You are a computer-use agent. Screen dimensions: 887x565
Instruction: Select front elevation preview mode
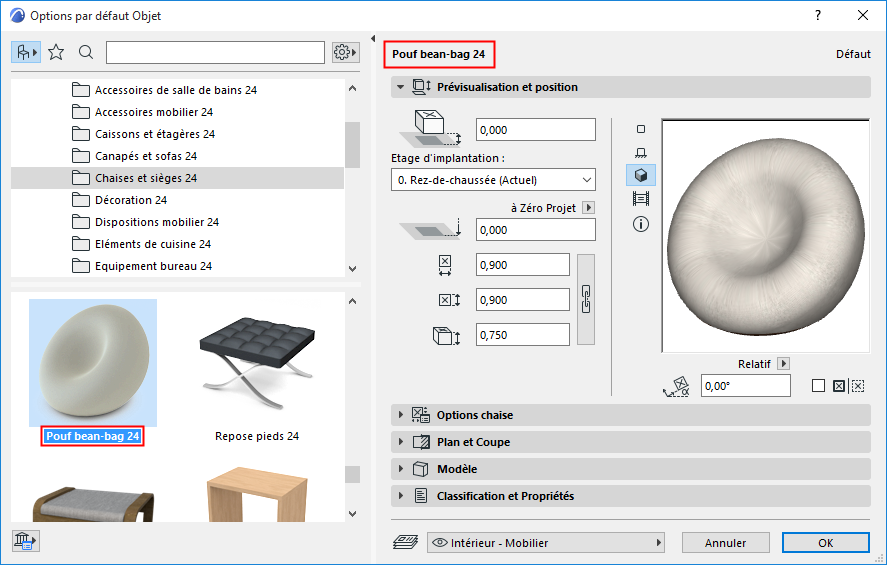(641, 152)
